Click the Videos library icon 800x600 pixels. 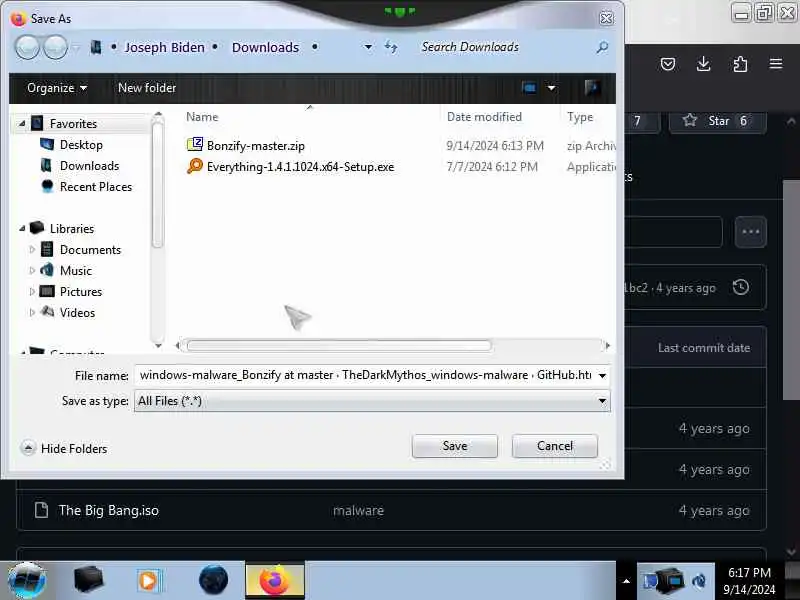tap(47, 312)
